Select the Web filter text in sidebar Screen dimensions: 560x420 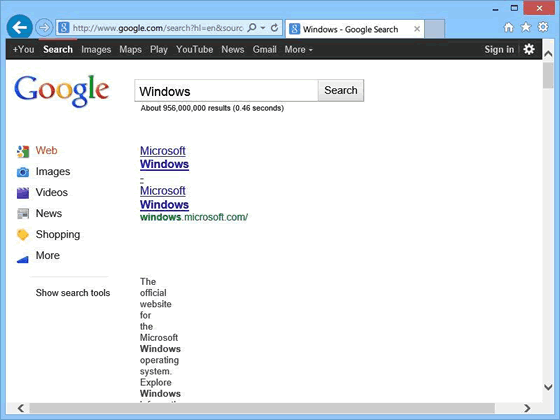46,150
